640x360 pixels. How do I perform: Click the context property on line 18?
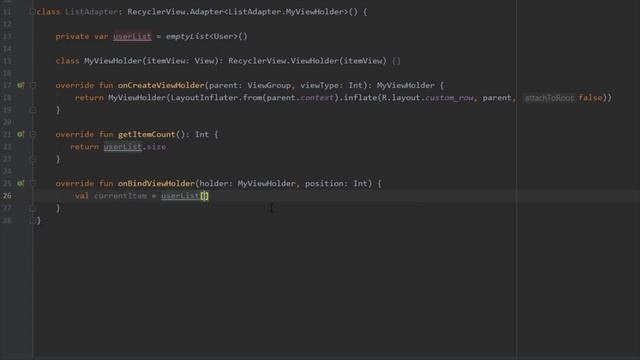317,98
